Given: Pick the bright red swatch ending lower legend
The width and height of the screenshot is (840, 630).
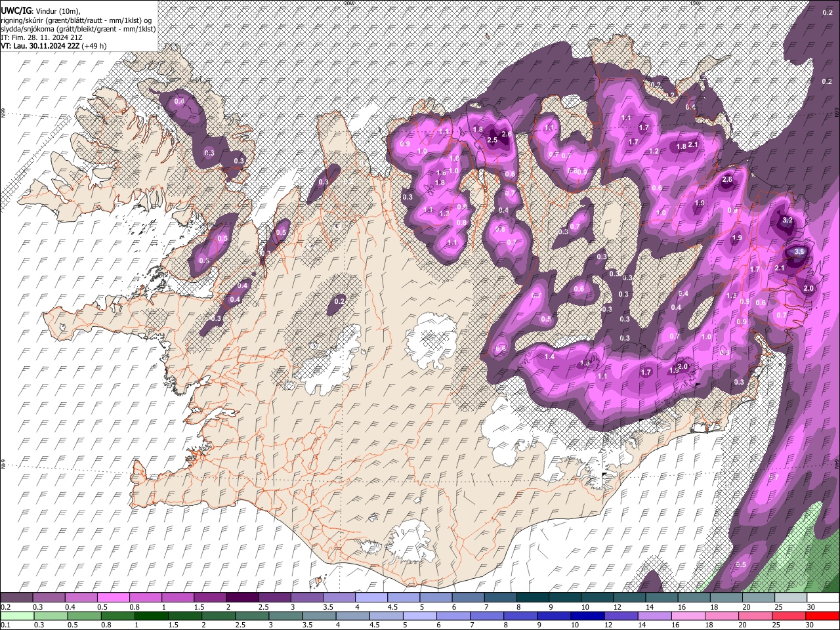Looking at the screenshot, I should 822,616.
